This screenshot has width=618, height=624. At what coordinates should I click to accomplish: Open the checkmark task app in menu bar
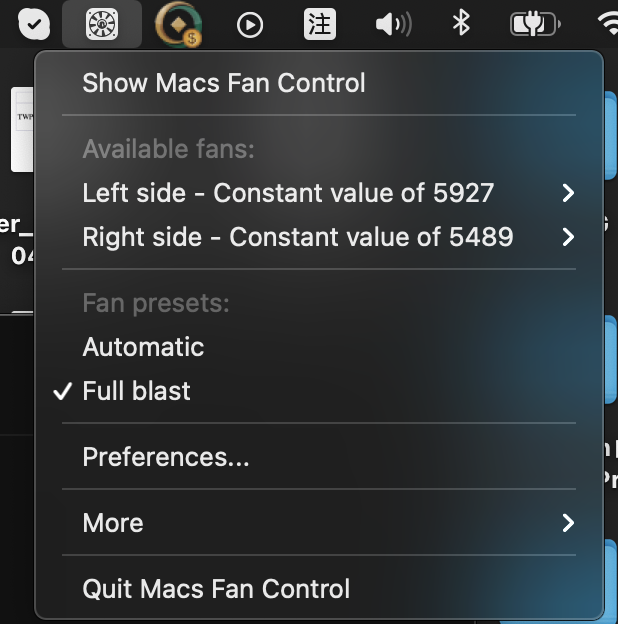pyautogui.click(x=34, y=24)
